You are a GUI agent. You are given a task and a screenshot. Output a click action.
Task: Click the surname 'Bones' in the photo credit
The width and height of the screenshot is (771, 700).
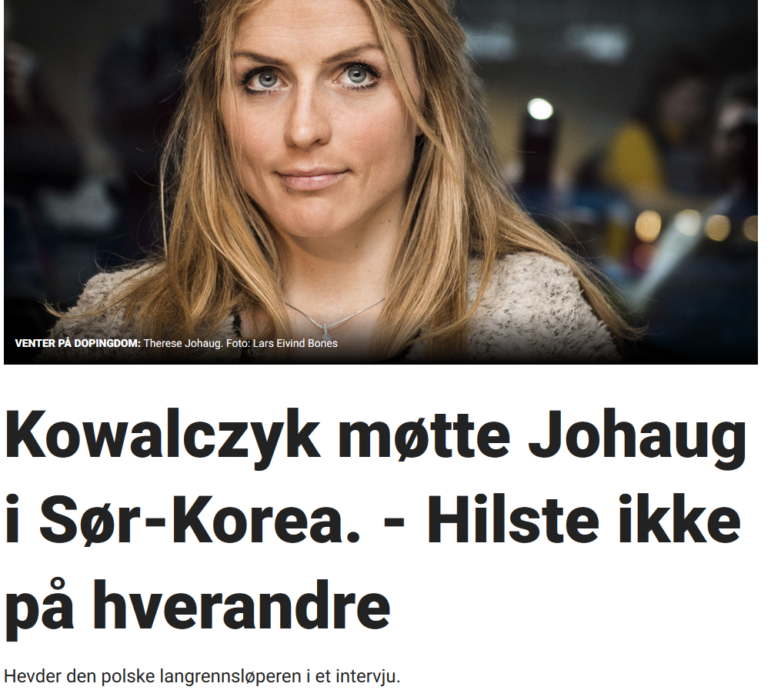[322, 343]
